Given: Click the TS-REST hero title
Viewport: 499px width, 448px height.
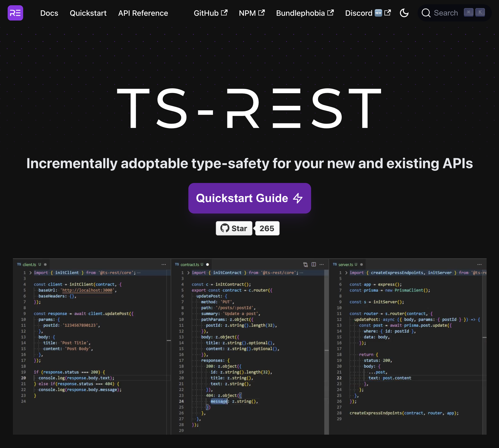Looking at the screenshot, I should [249, 108].
